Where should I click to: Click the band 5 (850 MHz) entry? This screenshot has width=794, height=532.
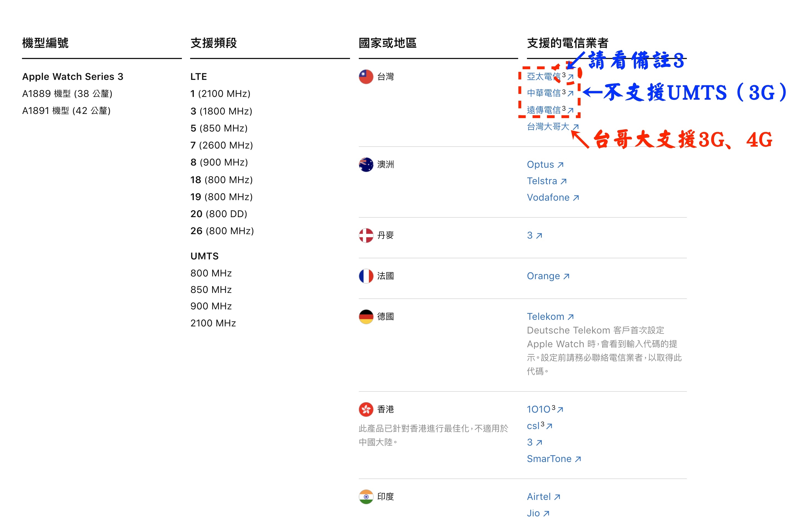point(219,128)
